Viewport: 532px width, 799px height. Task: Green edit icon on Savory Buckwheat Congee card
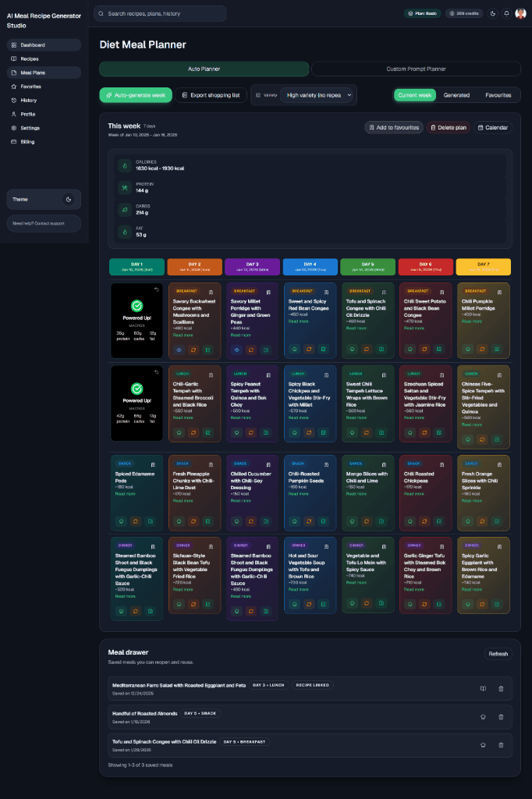(x=208, y=350)
